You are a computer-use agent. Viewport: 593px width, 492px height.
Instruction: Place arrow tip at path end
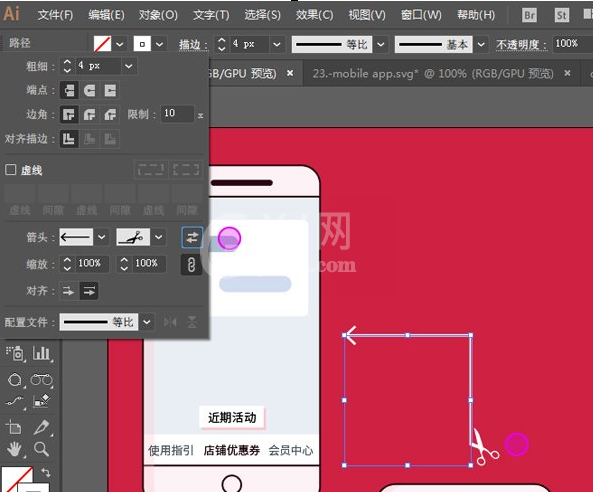[x=89, y=291]
